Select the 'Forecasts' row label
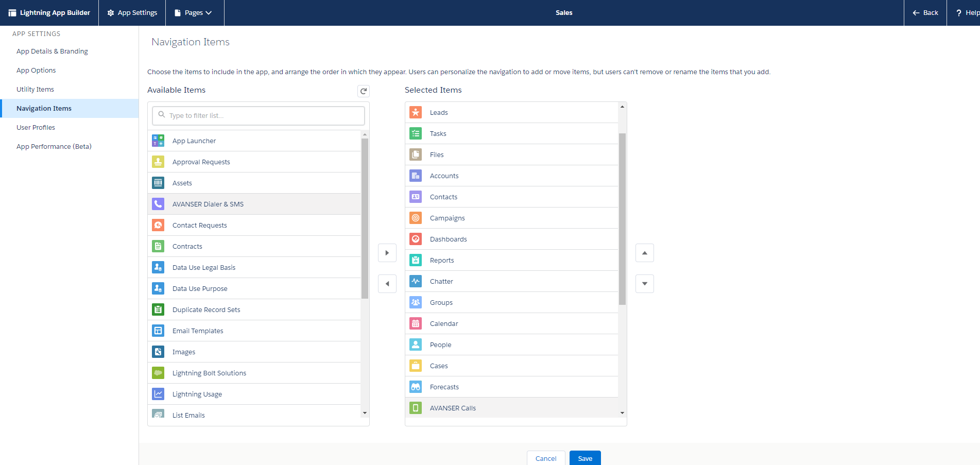980x465 pixels. click(x=444, y=387)
